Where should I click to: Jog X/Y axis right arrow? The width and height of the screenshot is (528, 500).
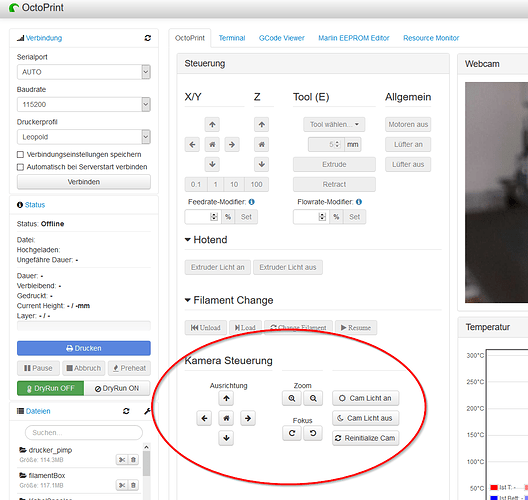(x=232, y=144)
